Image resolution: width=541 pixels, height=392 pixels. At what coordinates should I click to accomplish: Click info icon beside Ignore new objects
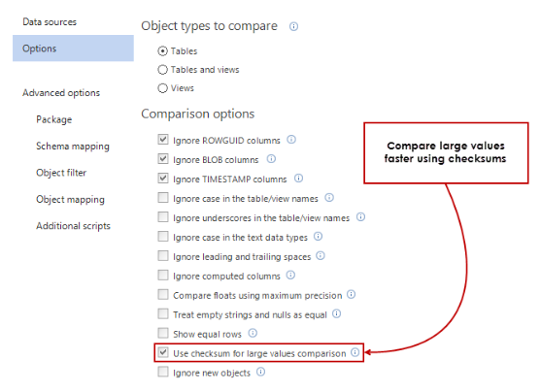tap(260, 372)
